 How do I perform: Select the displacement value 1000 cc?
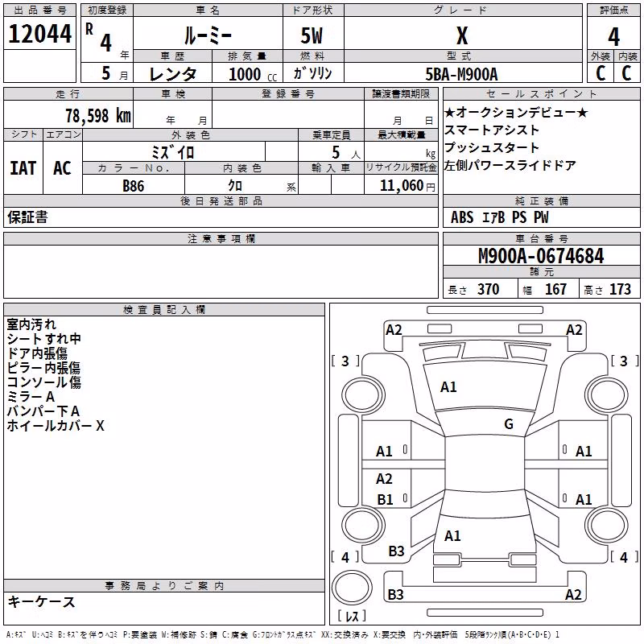click(253, 74)
